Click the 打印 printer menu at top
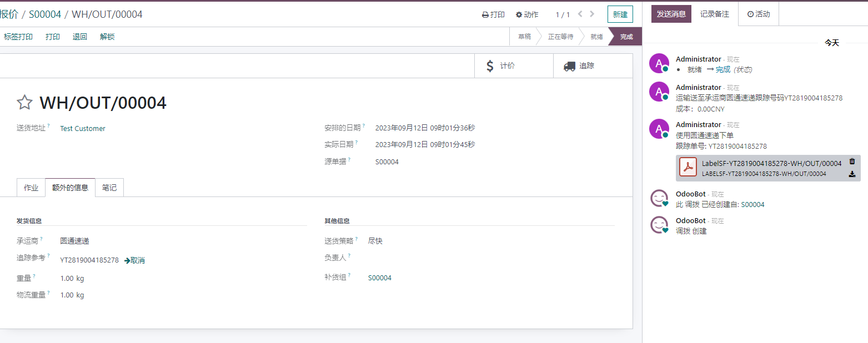 pos(493,14)
